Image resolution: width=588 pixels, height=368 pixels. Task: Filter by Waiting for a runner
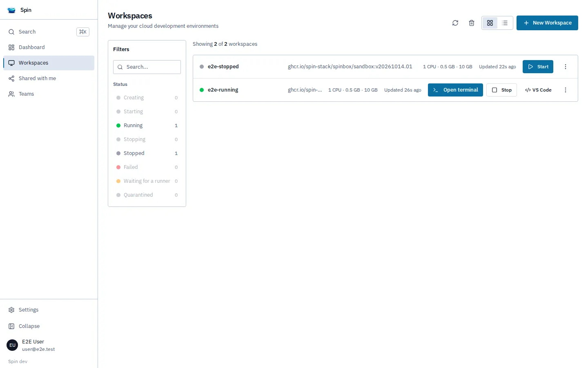(x=147, y=181)
